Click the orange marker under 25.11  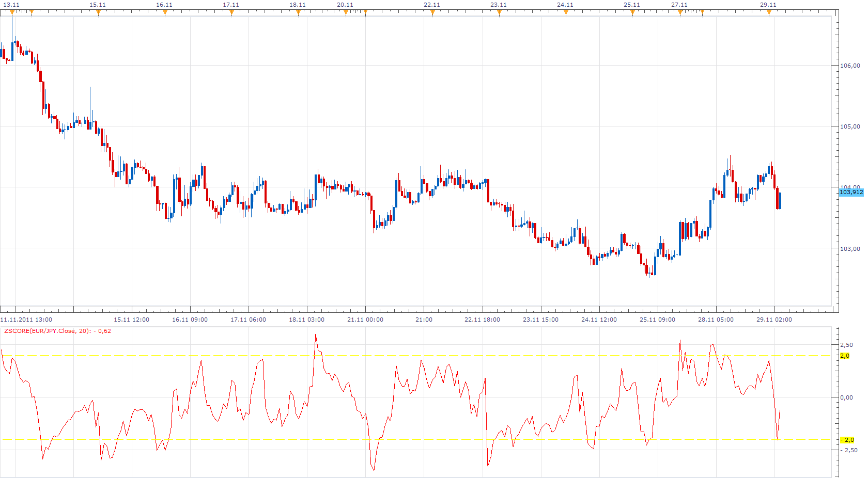tap(632, 12)
